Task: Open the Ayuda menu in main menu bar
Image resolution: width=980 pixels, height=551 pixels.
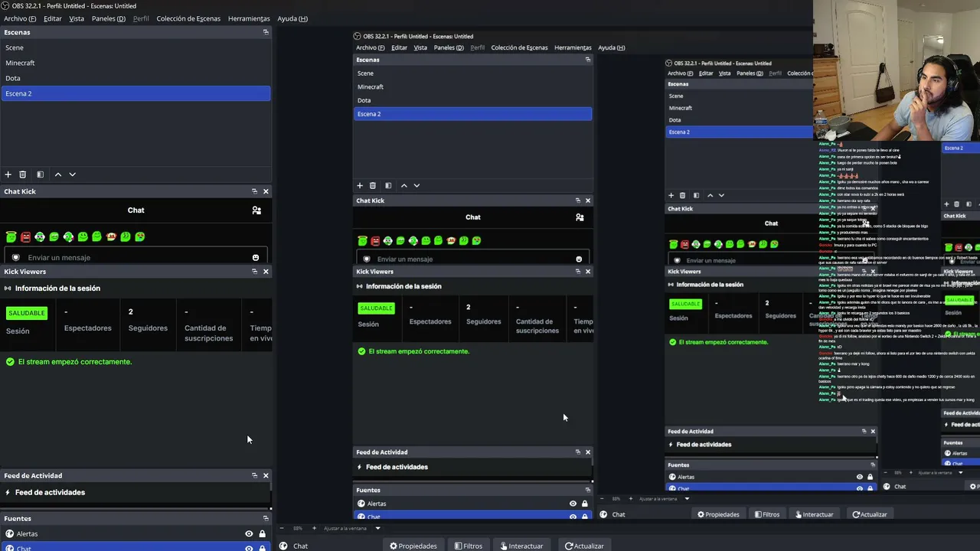Action: (x=292, y=18)
